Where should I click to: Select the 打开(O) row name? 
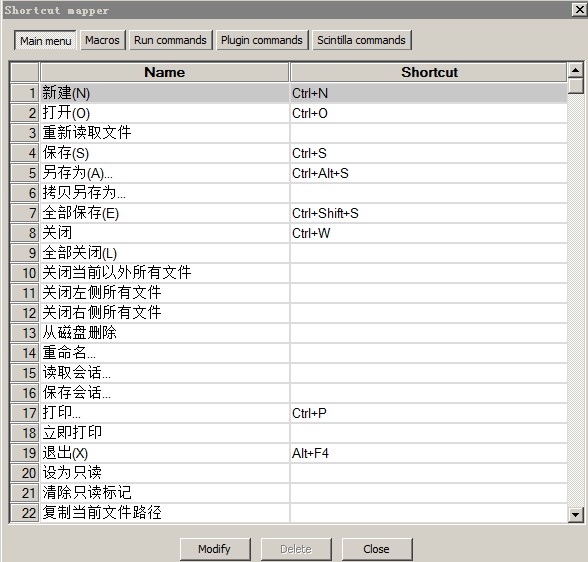point(165,113)
